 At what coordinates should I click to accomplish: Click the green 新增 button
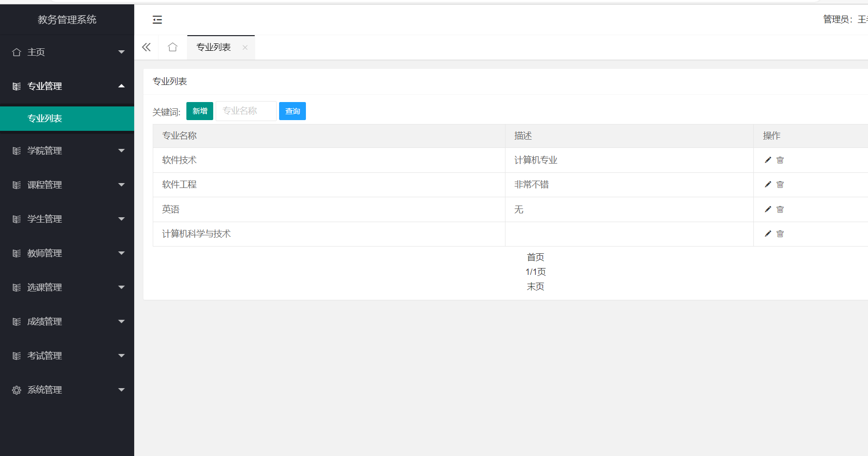tap(200, 111)
